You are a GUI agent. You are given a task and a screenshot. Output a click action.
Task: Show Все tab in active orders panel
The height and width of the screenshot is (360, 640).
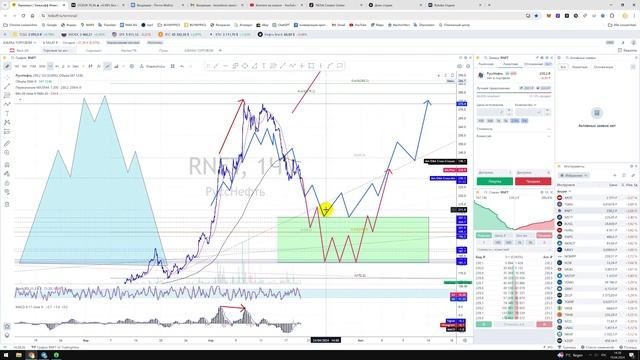pyautogui.click(x=563, y=67)
